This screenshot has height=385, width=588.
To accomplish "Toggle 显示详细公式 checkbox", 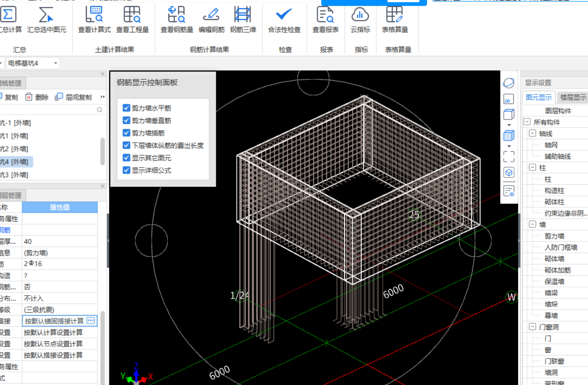I will click(x=127, y=170).
